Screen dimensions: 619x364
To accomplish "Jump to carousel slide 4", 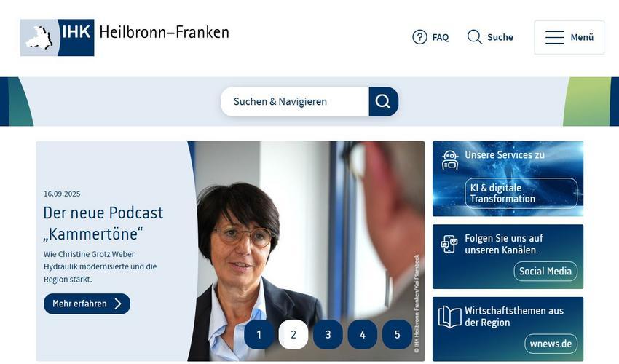I will (363, 334).
